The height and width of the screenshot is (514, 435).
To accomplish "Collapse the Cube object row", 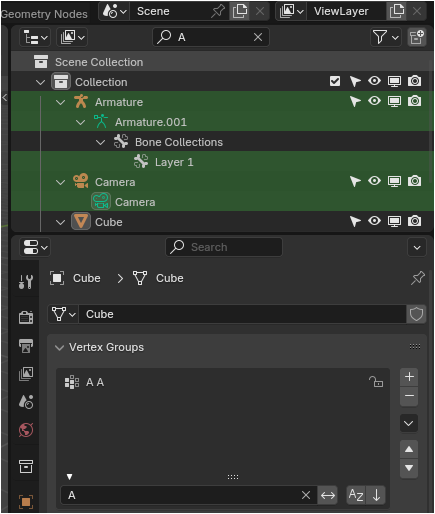I will pos(60,222).
